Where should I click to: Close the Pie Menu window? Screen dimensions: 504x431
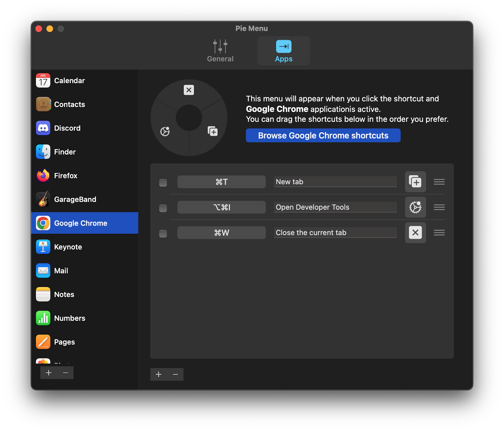(39, 29)
